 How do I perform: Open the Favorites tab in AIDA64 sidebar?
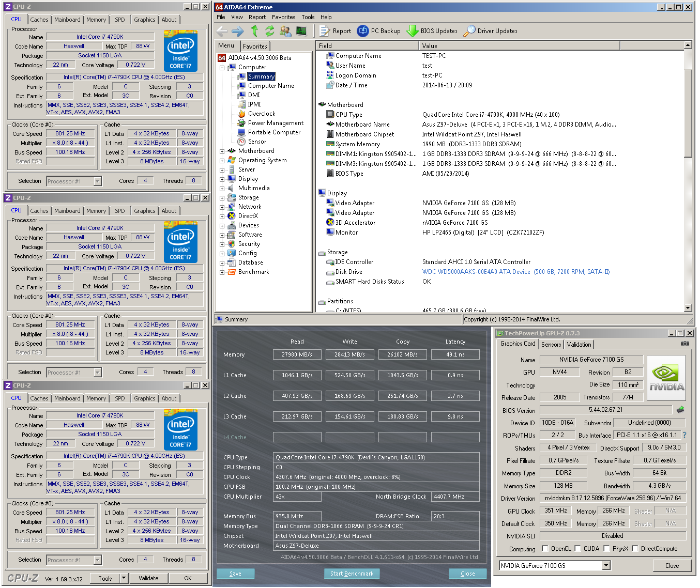click(x=255, y=47)
